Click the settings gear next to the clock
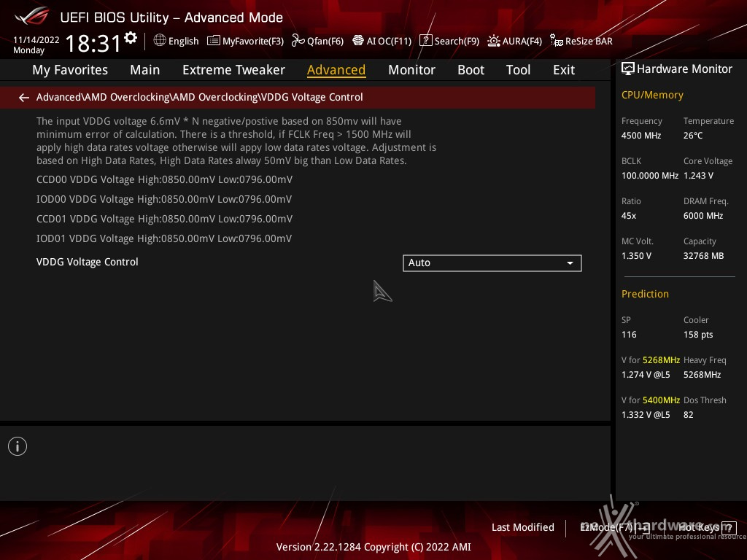 click(131, 38)
